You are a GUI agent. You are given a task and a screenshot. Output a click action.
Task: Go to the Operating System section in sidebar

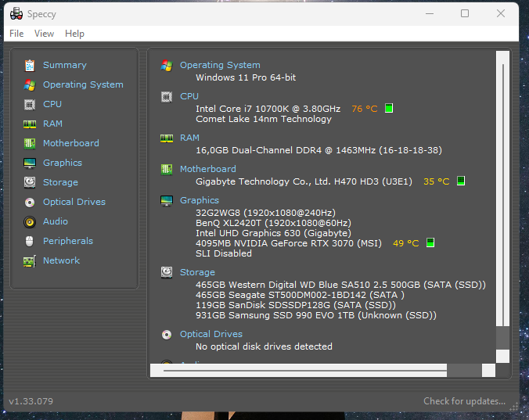point(83,84)
